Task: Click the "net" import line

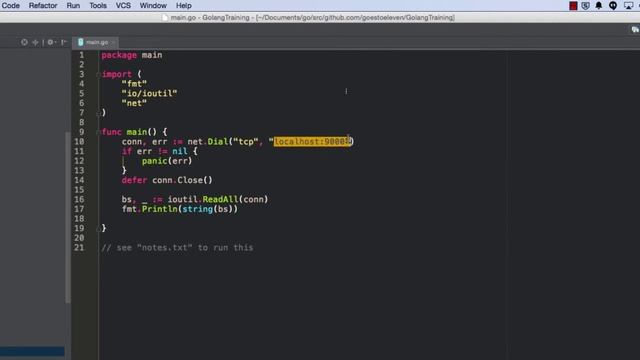Action: pos(134,103)
